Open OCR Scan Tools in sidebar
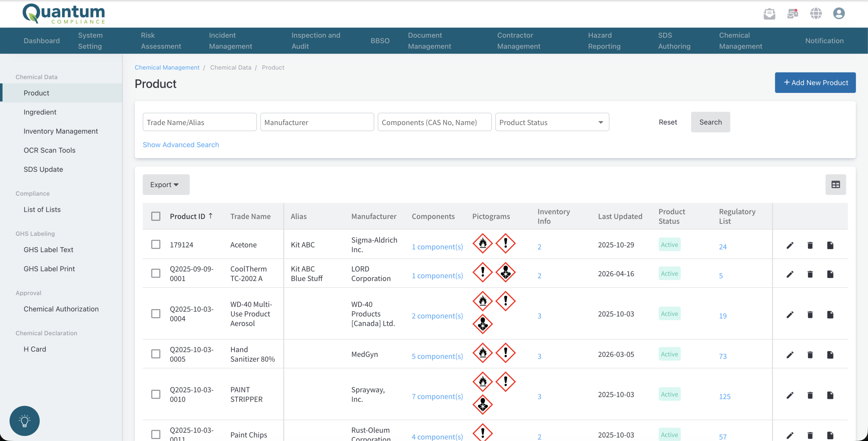 (x=50, y=150)
